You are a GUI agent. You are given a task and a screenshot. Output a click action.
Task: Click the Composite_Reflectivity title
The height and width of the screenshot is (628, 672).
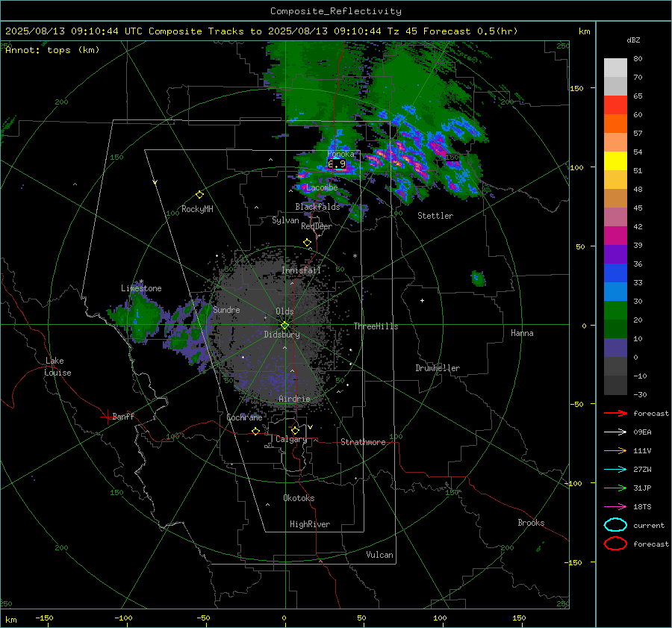tap(336, 11)
